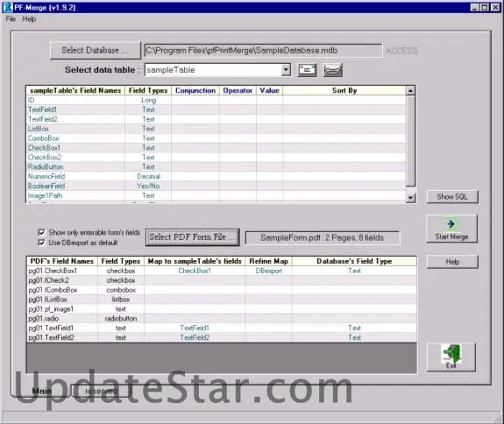
Task: Click the SampleForm.pdf info field
Action: tap(323, 237)
